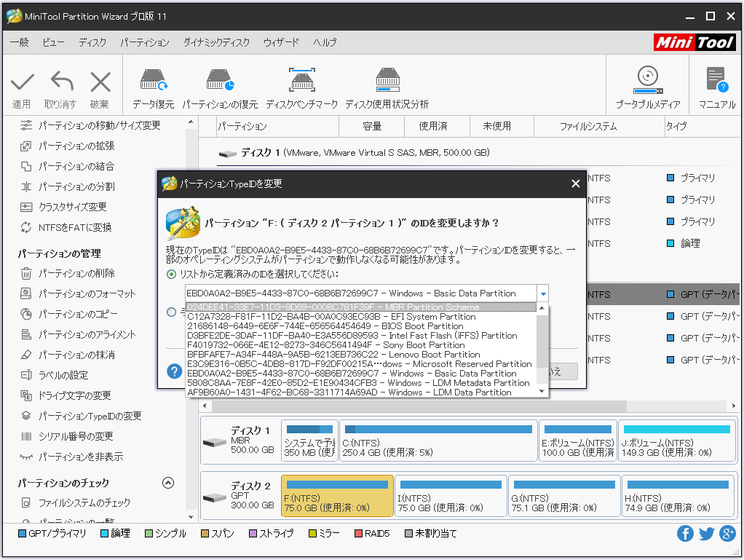The image size is (744, 560).
Task: Select the F:(NTFS) 75.0 GB partition block
Action: [337, 494]
